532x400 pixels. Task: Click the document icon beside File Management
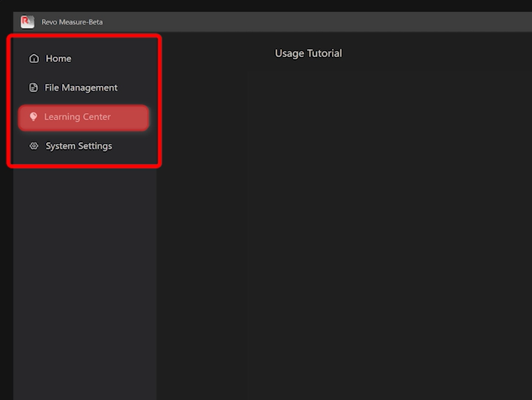tap(33, 88)
